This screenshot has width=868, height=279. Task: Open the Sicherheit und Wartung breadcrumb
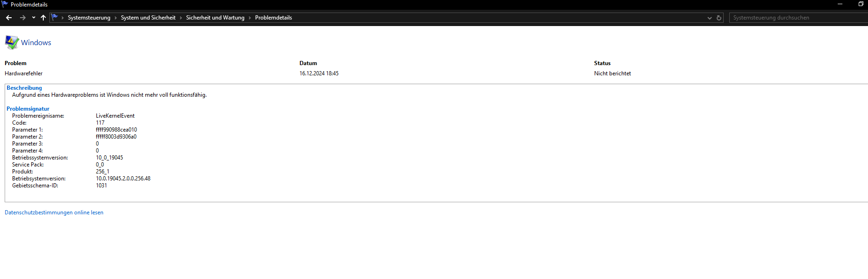point(215,18)
